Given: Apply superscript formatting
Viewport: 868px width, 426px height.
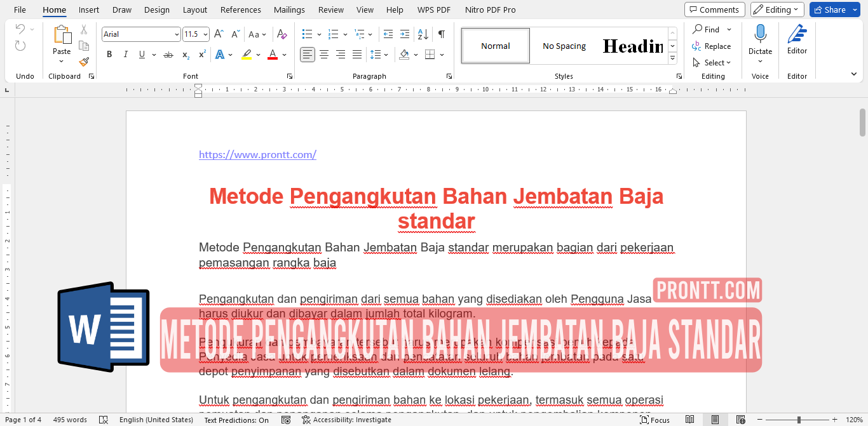Looking at the screenshot, I should click(202, 55).
